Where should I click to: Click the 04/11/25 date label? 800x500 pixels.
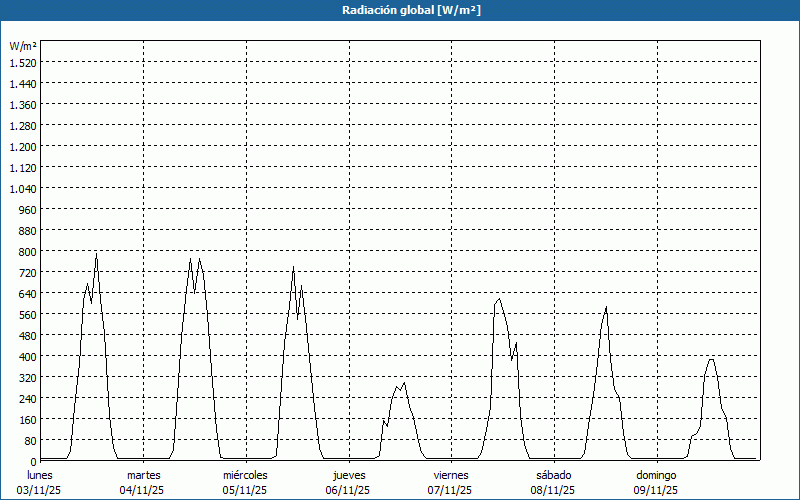coord(142,490)
